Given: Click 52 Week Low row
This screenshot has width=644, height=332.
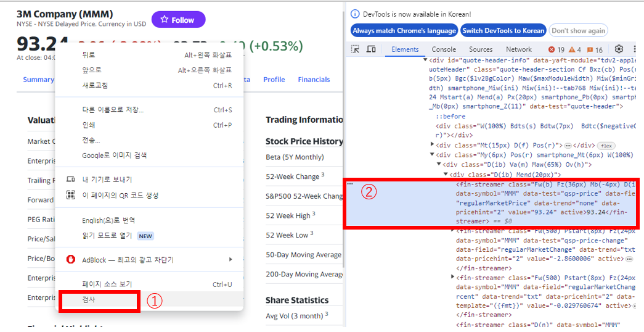Looking at the screenshot, I should 304,235.
